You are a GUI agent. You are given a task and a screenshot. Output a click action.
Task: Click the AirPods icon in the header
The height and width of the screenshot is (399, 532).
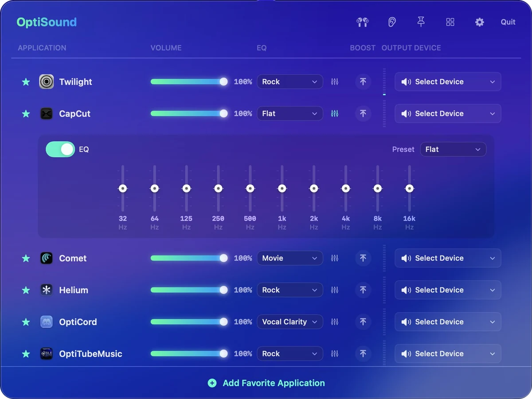pyautogui.click(x=362, y=22)
